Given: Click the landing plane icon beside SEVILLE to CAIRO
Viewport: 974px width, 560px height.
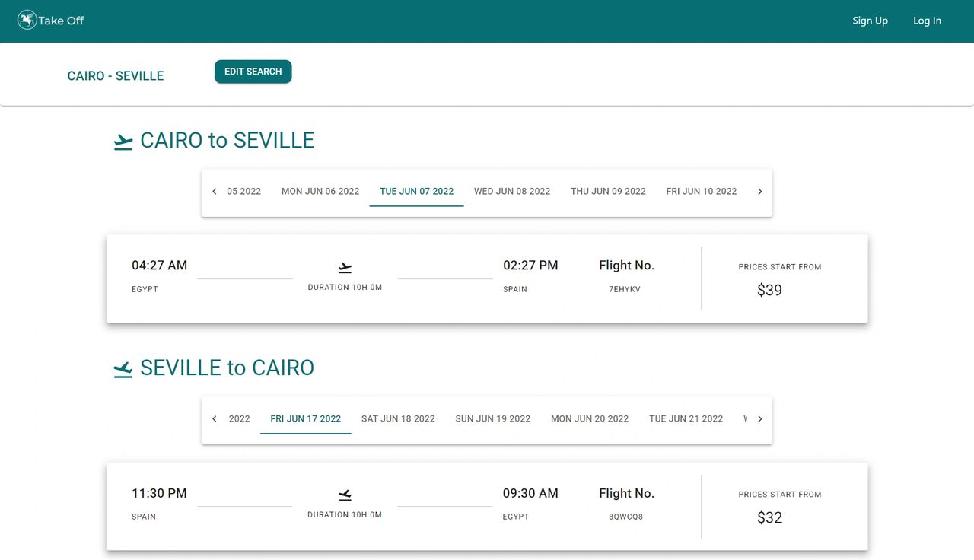Looking at the screenshot, I should pyautogui.click(x=123, y=369).
